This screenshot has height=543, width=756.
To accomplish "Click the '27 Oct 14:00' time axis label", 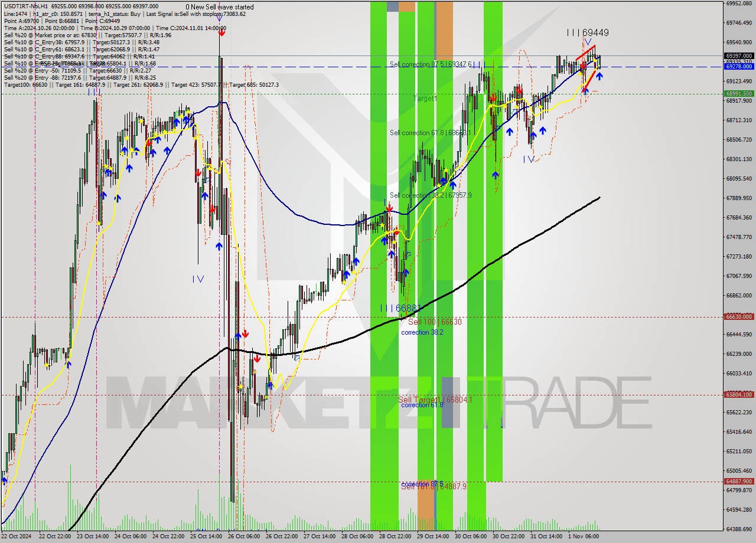I will pos(320,536).
